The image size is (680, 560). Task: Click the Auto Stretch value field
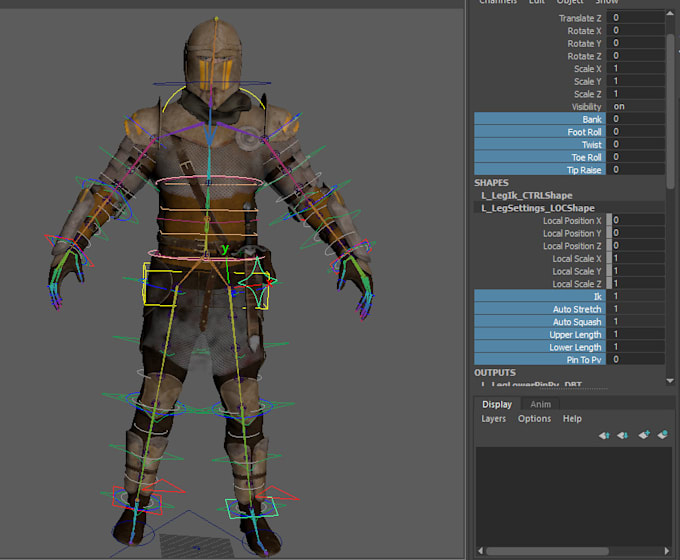pyautogui.click(x=635, y=310)
